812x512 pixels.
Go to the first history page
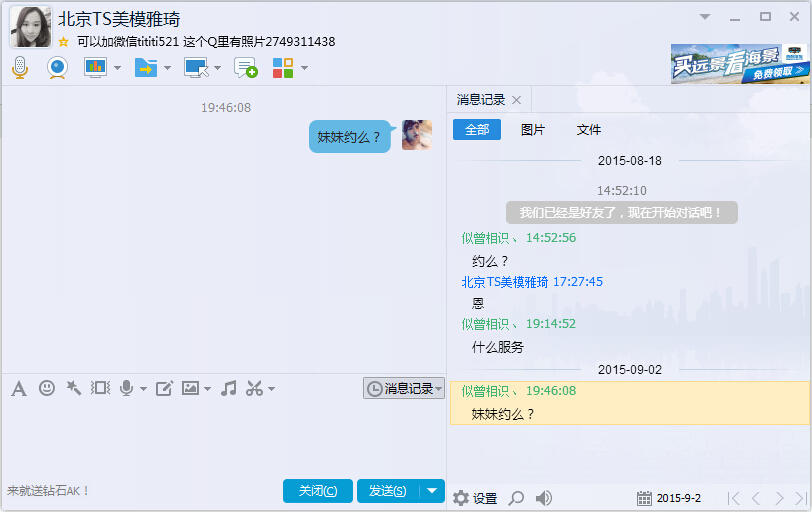pyautogui.click(x=733, y=498)
